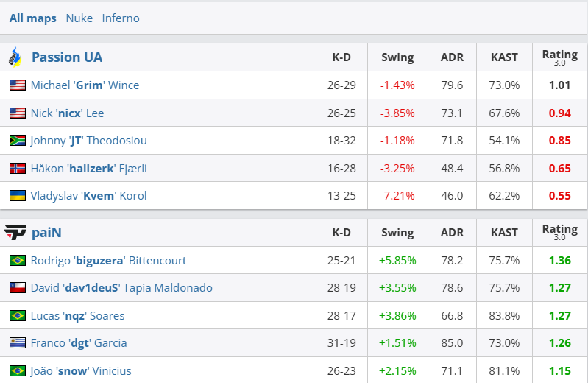Open the Passion UA team page
The height and width of the screenshot is (383, 588).
click(67, 57)
